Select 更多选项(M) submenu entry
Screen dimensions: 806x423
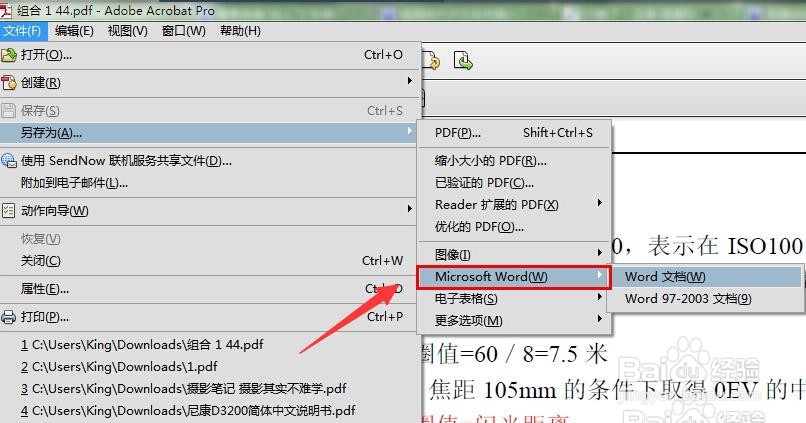tap(514, 321)
